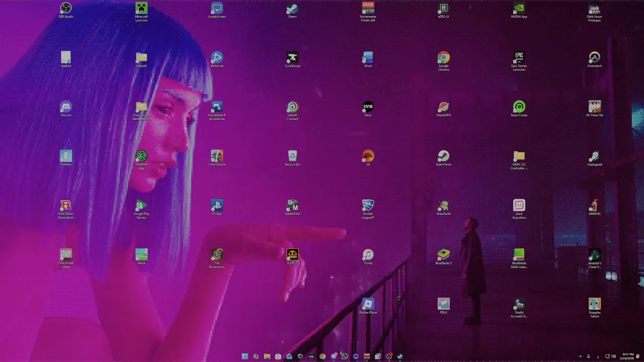Open Send Anywhere desktop icon
644x362 pixels.
[519, 209]
